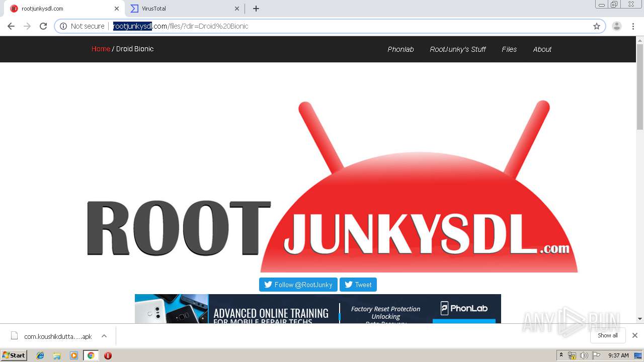Open the Windows Start menu

14,355
